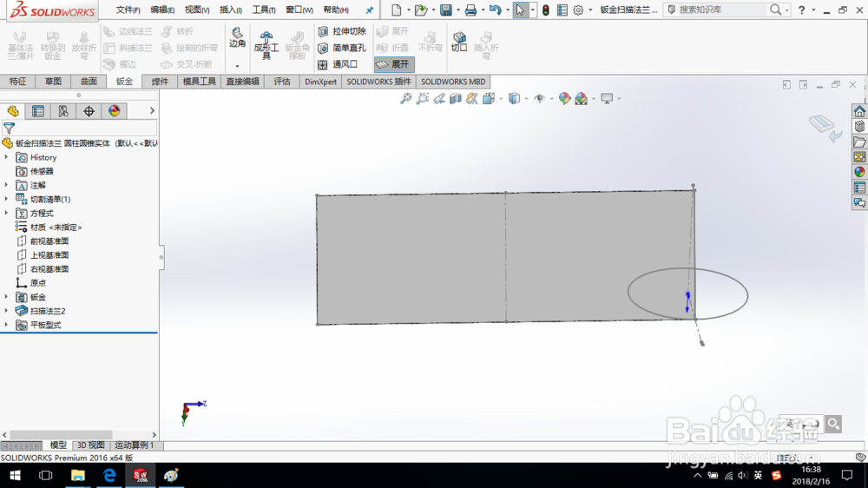Open the 边角 dropdown arrow
This screenshot has width=868, height=488.
(237, 66)
